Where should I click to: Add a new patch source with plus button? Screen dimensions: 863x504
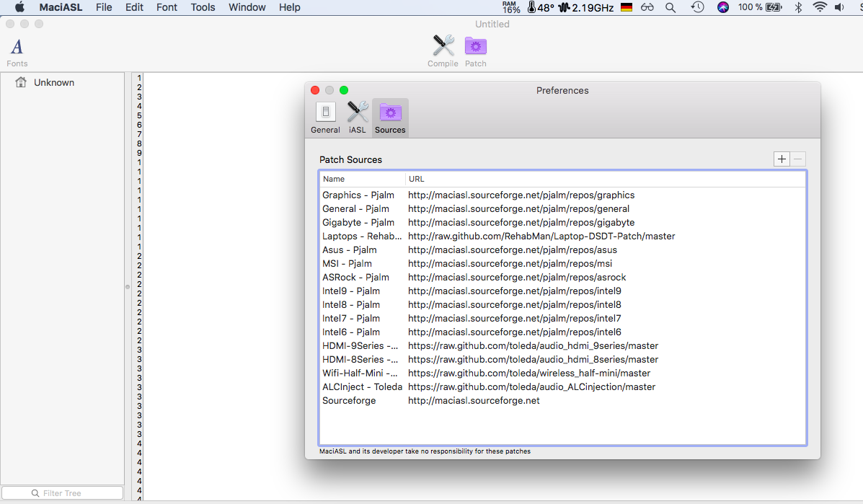click(782, 159)
